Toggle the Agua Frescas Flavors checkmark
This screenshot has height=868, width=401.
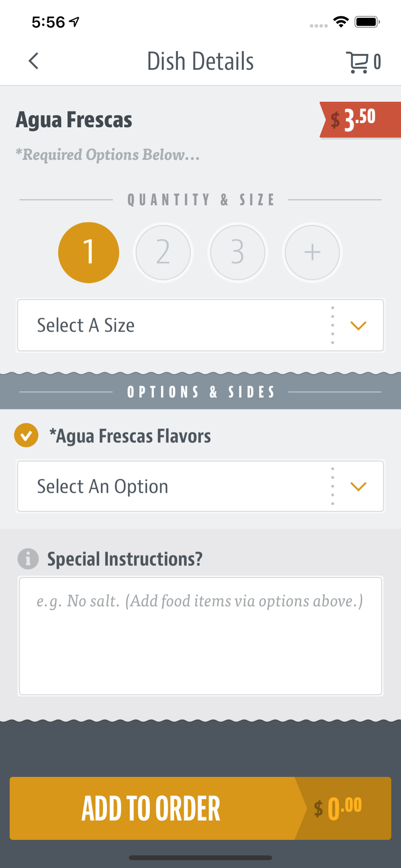coord(26,435)
